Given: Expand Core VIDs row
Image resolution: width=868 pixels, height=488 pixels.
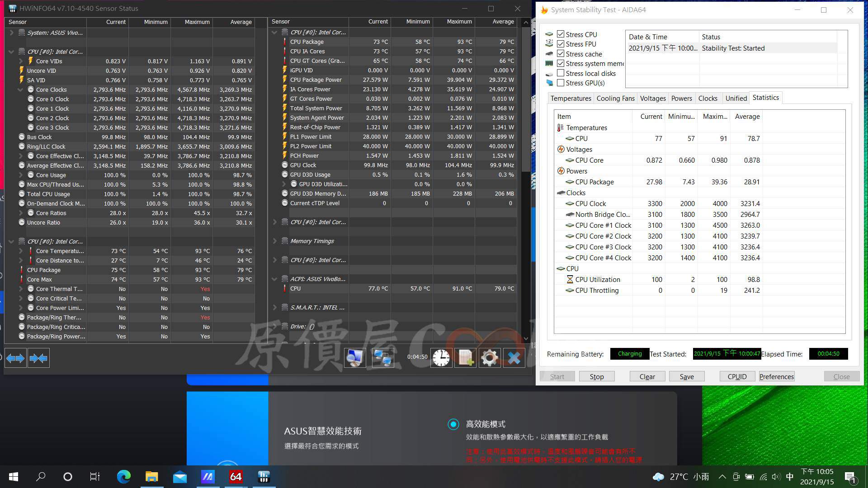Looking at the screenshot, I should pos(21,61).
